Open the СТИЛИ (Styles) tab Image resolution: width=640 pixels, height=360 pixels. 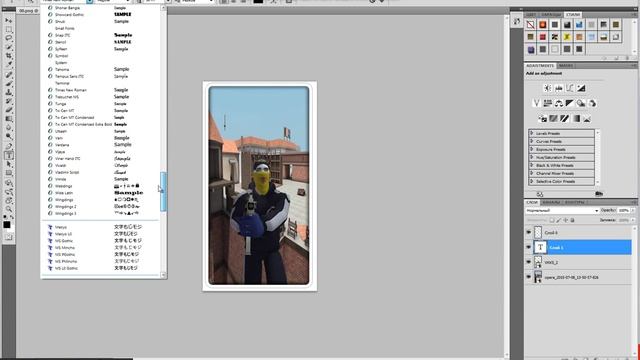[573, 15]
